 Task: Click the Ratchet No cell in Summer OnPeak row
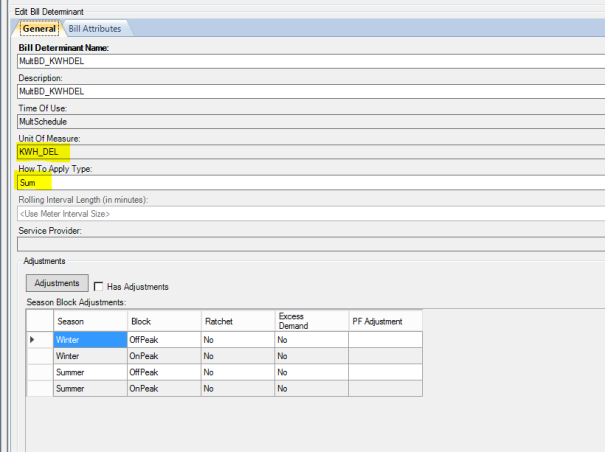click(x=238, y=388)
